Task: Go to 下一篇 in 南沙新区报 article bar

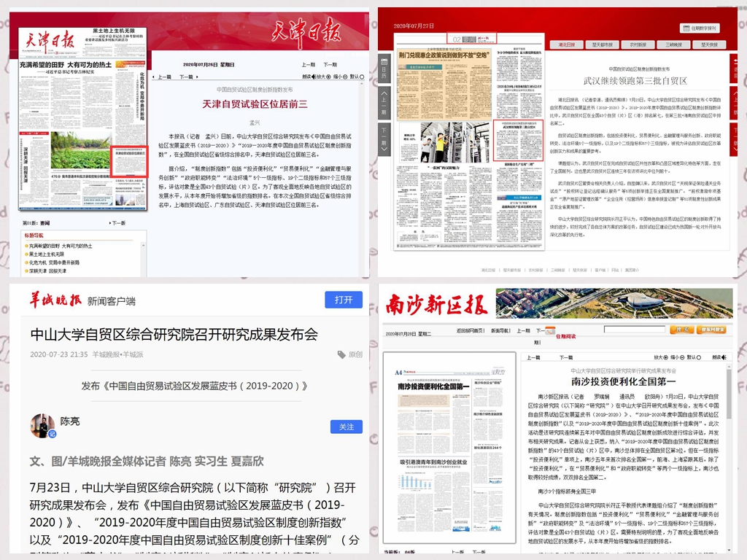Action: point(566,357)
